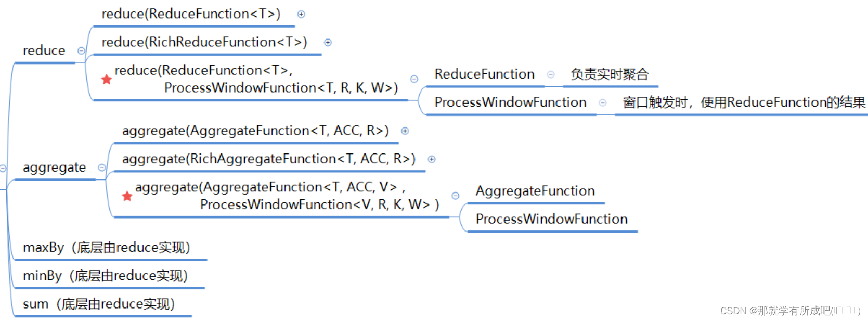Select the AggregateFunction child node

(535, 191)
